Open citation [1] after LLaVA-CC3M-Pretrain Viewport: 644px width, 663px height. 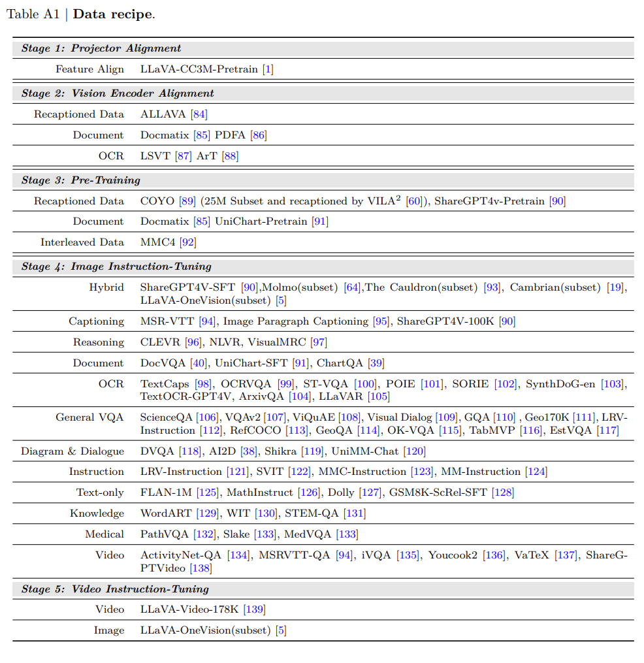pyautogui.click(x=268, y=69)
